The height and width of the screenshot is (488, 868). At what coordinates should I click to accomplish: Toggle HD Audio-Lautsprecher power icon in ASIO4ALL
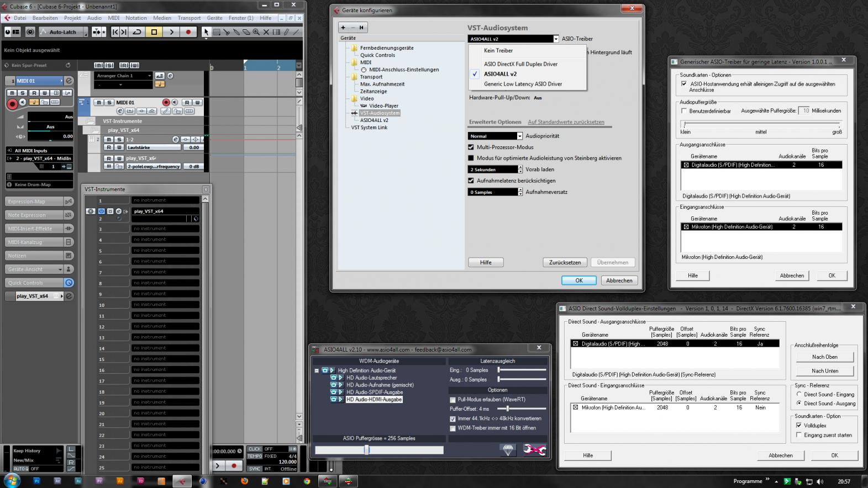333,378
